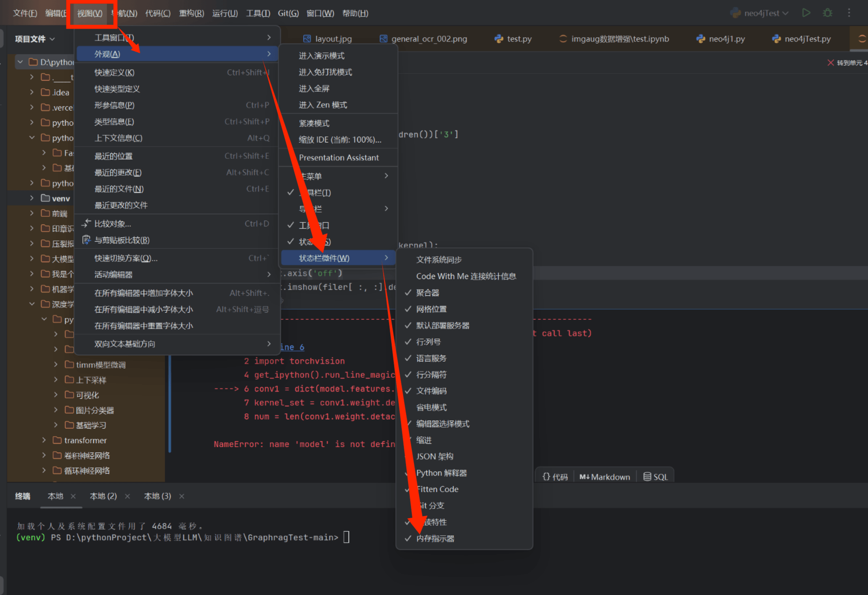
Task: Select 进入免打扰模式 from appearance submenu
Action: coord(325,72)
